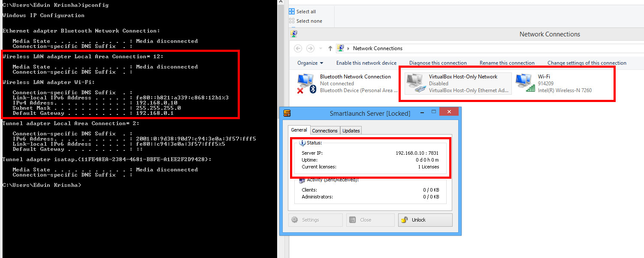The width and height of the screenshot is (644, 258).
Task: Click the Select all icon
Action: coord(292,12)
